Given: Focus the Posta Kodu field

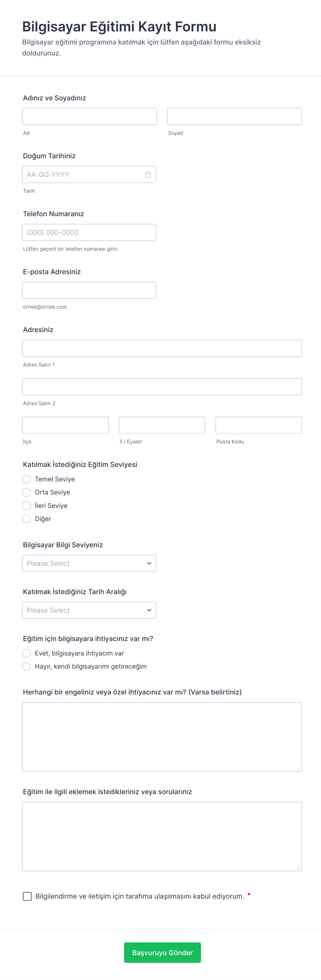Looking at the screenshot, I should pos(259,425).
